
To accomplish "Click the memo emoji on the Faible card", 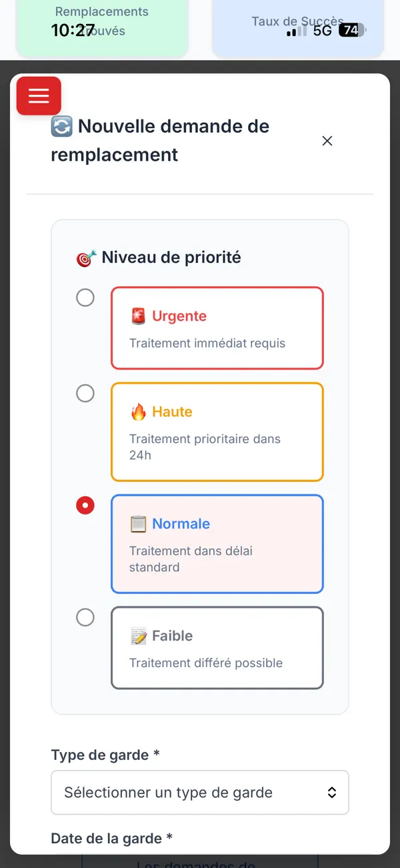I will pyautogui.click(x=138, y=636).
